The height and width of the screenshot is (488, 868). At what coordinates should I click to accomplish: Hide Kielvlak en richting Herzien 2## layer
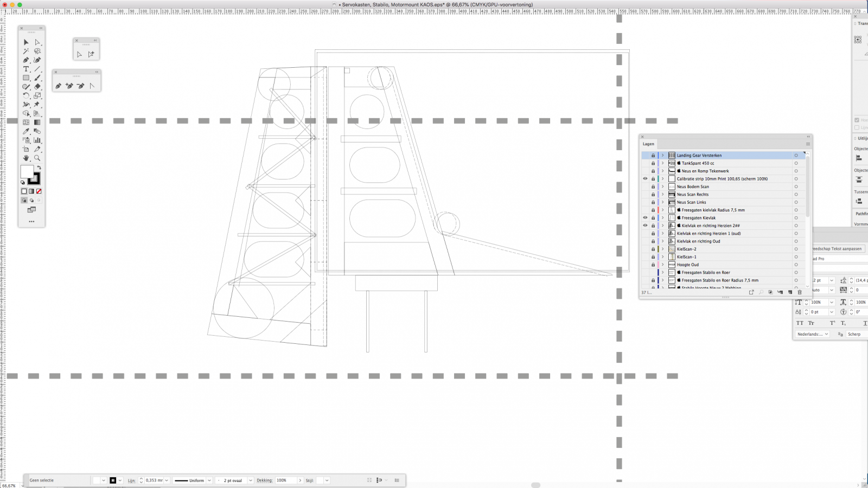tap(645, 226)
